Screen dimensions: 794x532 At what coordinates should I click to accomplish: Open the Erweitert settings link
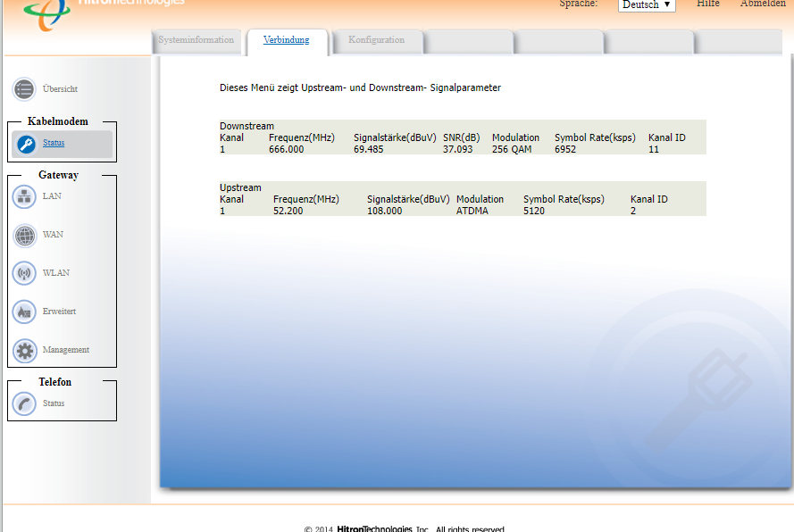[59, 312]
